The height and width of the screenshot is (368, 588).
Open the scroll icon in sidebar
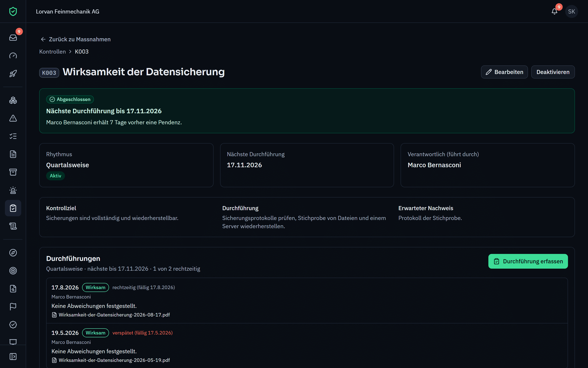click(13, 226)
